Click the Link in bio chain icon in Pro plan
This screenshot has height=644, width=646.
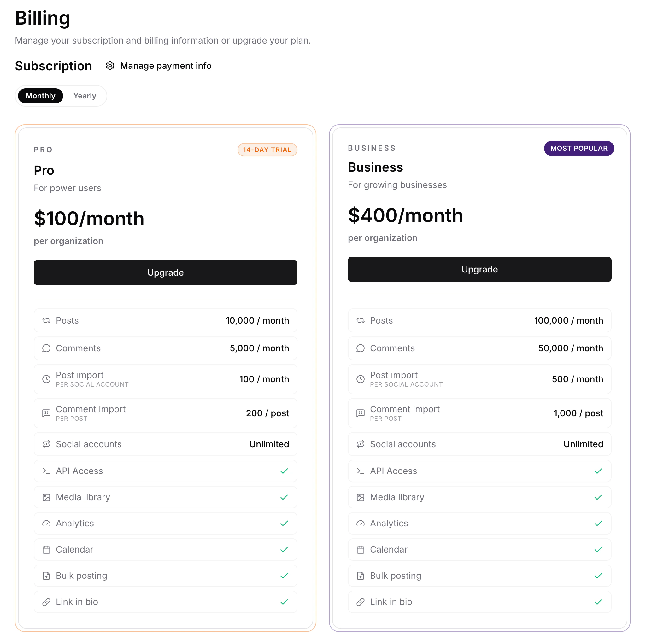click(x=46, y=602)
